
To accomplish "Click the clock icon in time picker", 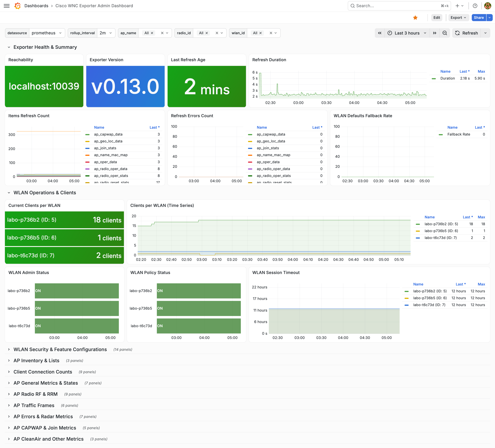I will [390, 33].
